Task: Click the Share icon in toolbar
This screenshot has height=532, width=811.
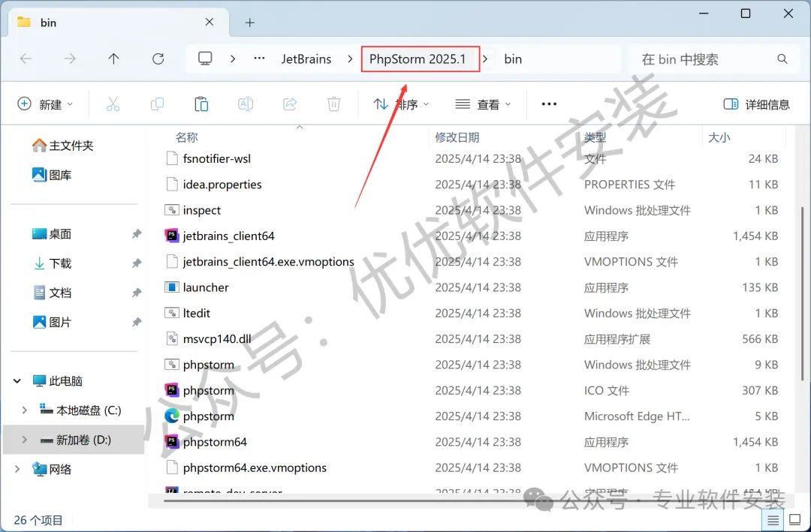Action: [290, 104]
